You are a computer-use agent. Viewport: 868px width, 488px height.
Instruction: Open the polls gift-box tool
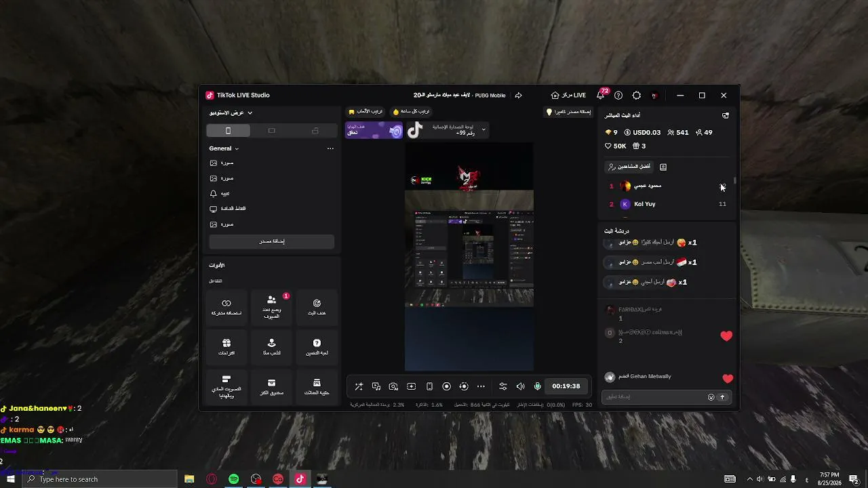pos(226,347)
